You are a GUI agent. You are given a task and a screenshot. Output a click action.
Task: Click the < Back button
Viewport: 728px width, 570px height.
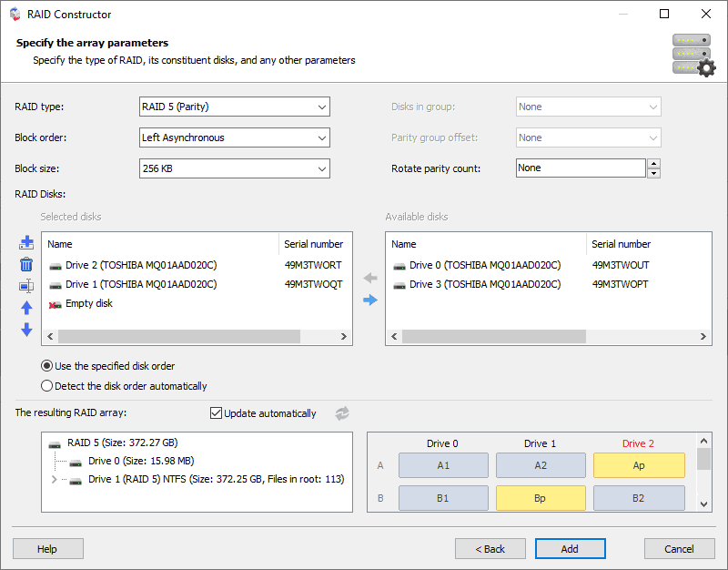pos(490,549)
